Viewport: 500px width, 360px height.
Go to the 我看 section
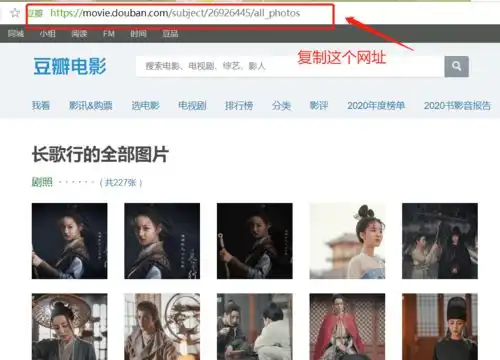(41, 105)
